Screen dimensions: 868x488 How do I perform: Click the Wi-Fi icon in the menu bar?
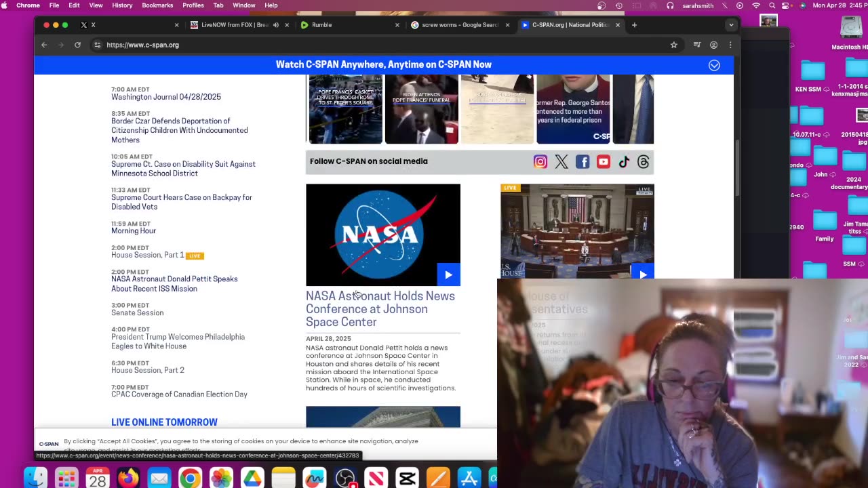[x=756, y=5]
